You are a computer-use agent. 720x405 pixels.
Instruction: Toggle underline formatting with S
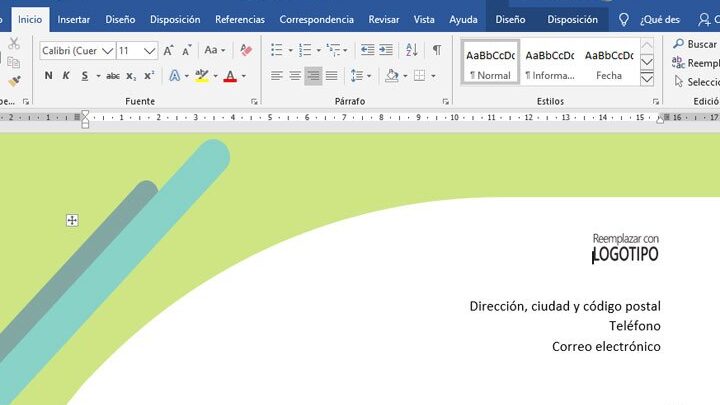click(84, 76)
